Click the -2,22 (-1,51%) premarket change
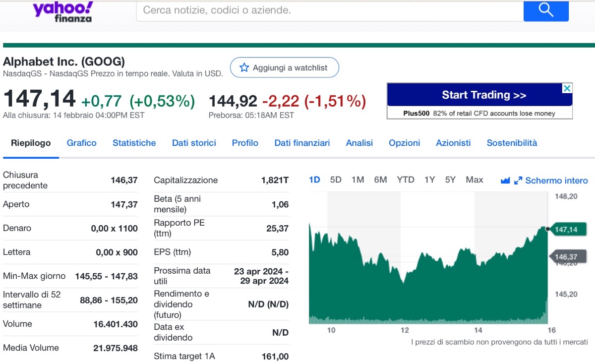 tap(314, 101)
